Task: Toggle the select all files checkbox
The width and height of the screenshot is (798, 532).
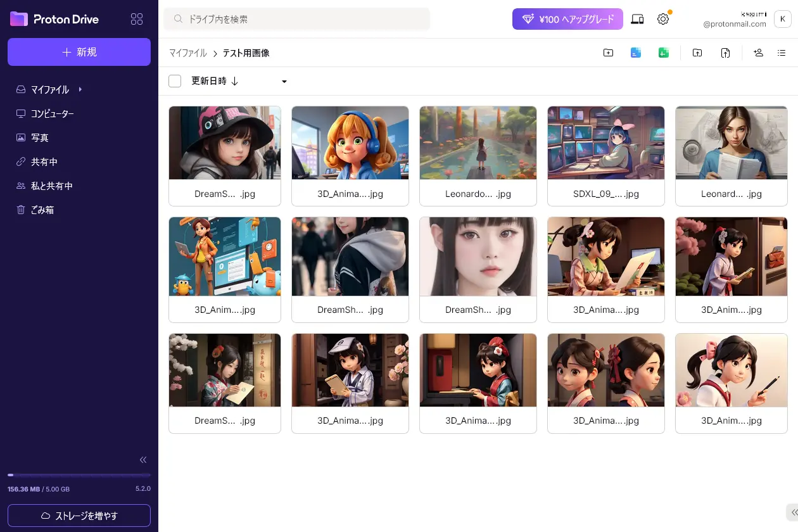Action: tap(175, 81)
